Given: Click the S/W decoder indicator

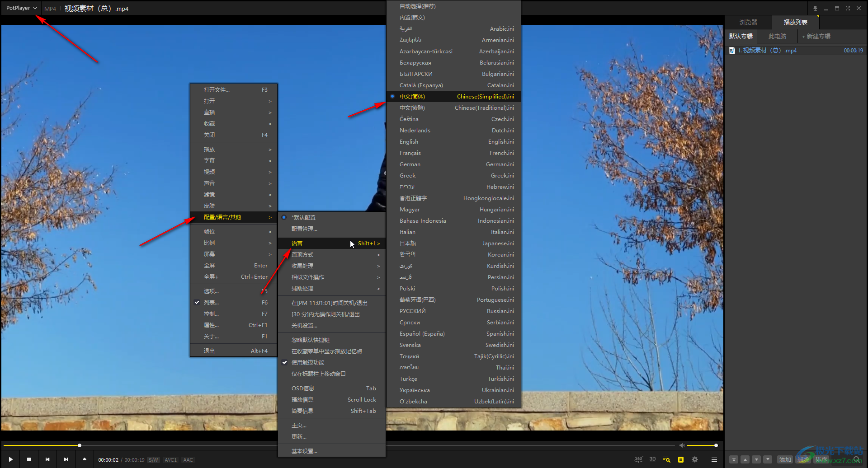Looking at the screenshot, I should [x=153, y=460].
